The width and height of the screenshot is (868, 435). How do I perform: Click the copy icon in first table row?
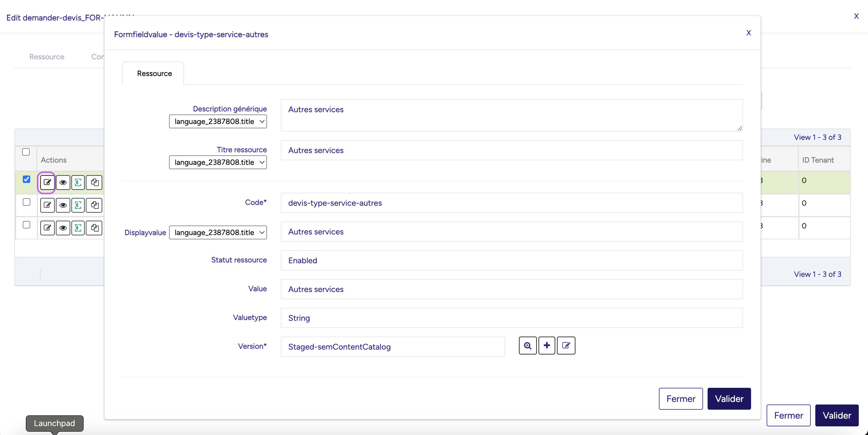click(94, 182)
